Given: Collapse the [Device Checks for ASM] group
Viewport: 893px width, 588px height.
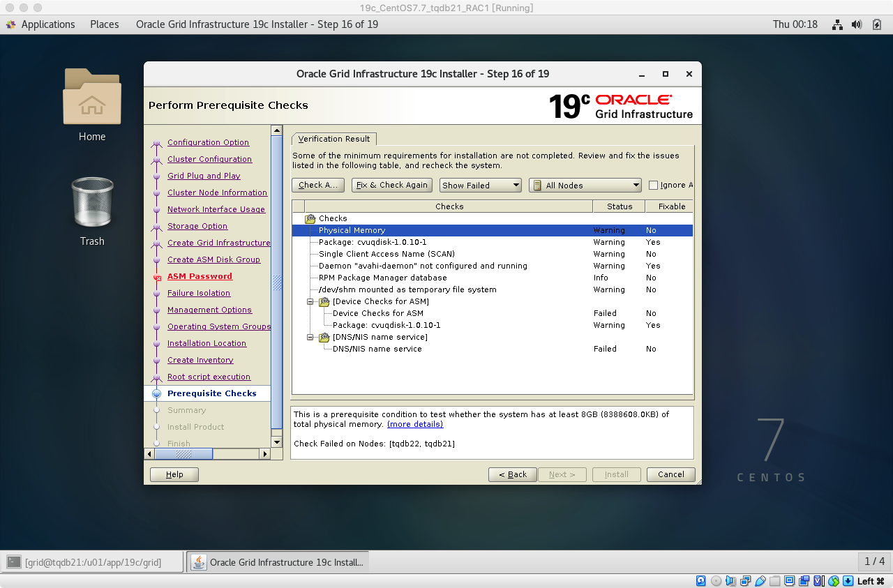Looking at the screenshot, I should [310, 301].
